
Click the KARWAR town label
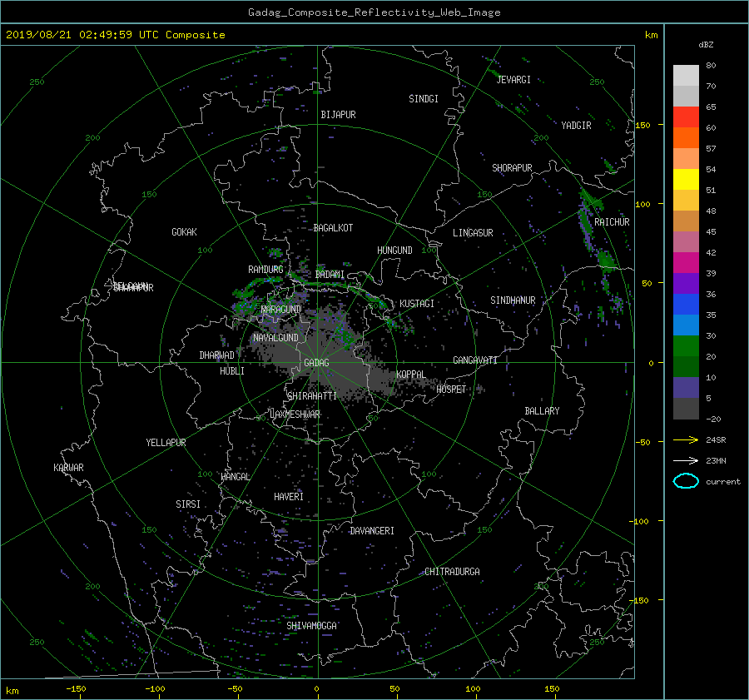[x=68, y=467]
